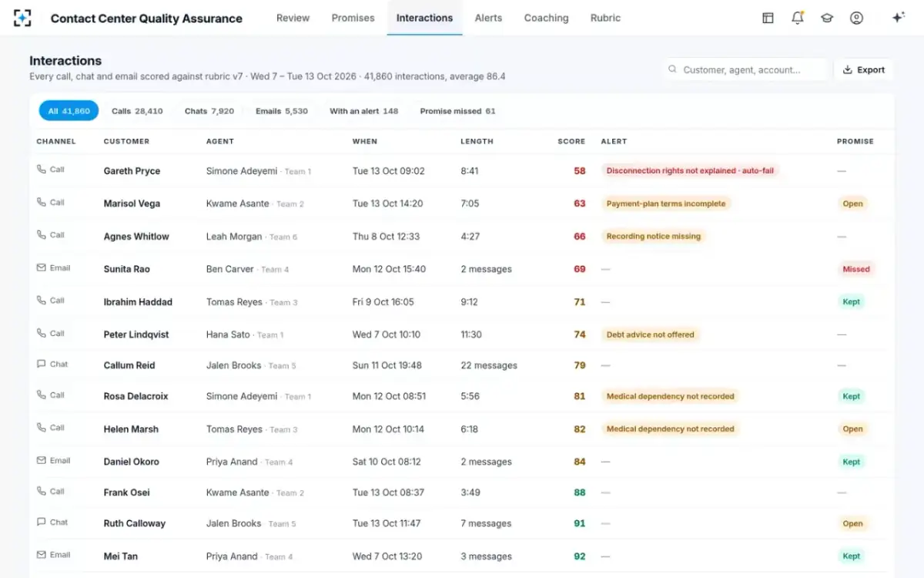Go to the Rubric tab
The height and width of the screenshot is (578, 924).
pyautogui.click(x=605, y=18)
